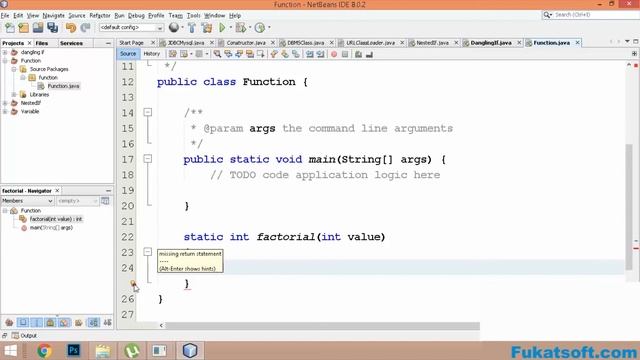This screenshot has width=640, height=360.
Task: Collapse the javadoc code fold at line 14
Action: tap(148, 112)
